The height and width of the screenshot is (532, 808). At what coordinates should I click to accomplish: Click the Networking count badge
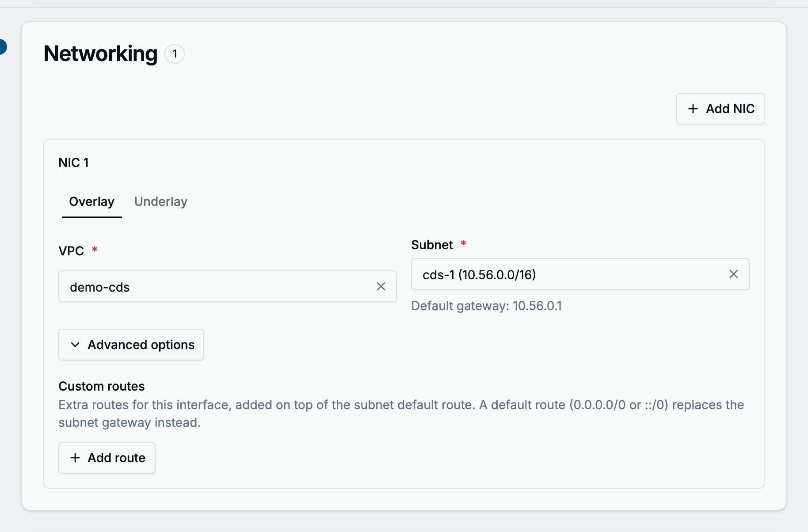coord(175,54)
